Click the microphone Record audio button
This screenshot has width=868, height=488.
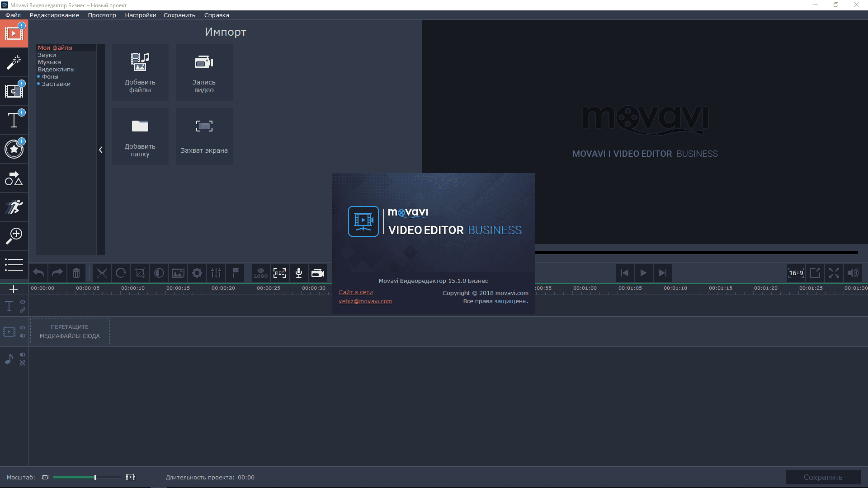(299, 273)
